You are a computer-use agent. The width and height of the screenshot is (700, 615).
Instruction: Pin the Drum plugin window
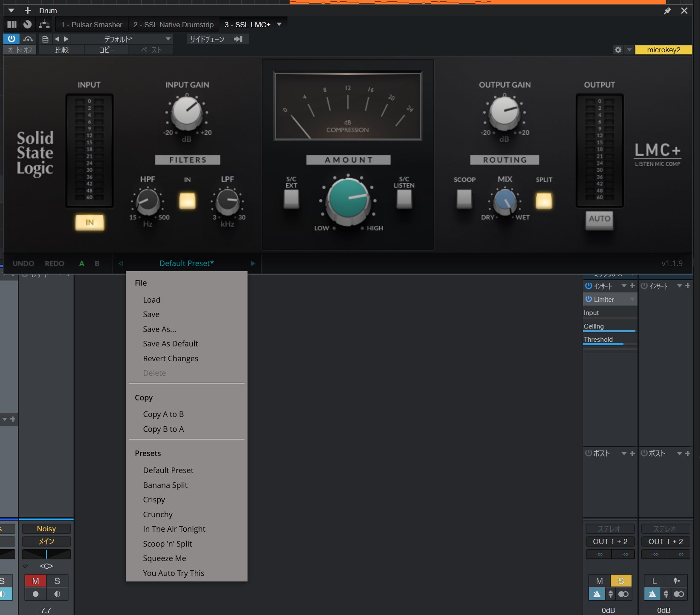[x=667, y=11]
